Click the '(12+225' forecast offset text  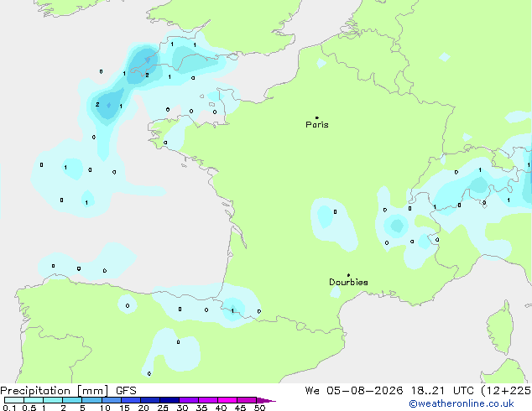pyautogui.click(x=506, y=391)
